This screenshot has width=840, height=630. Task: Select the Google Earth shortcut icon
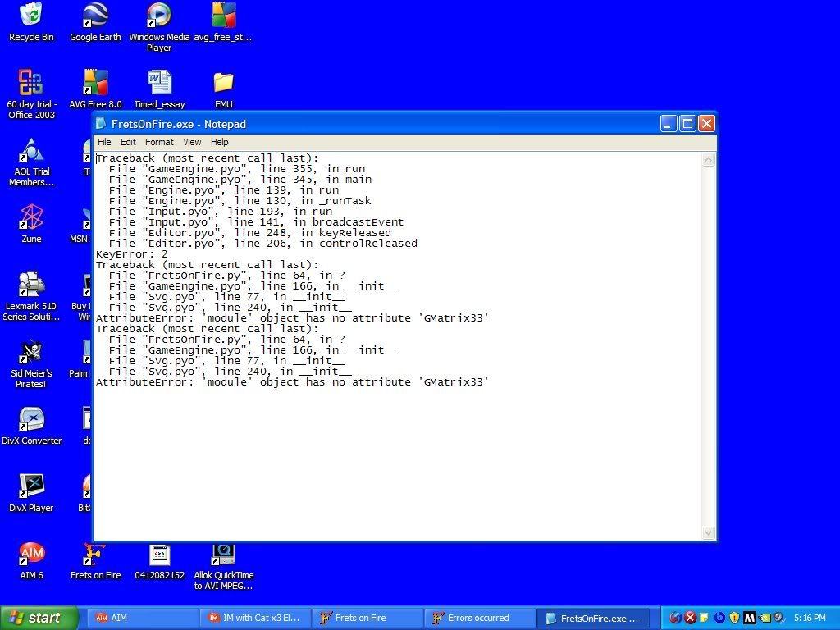pos(95,21)
